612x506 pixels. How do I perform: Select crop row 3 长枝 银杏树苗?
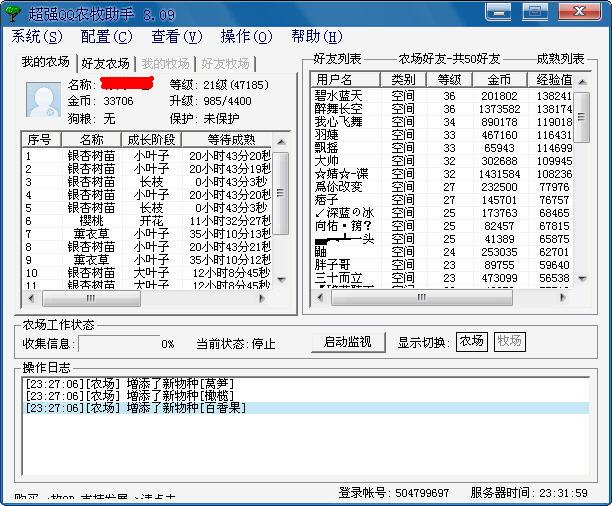click(148, 182)
